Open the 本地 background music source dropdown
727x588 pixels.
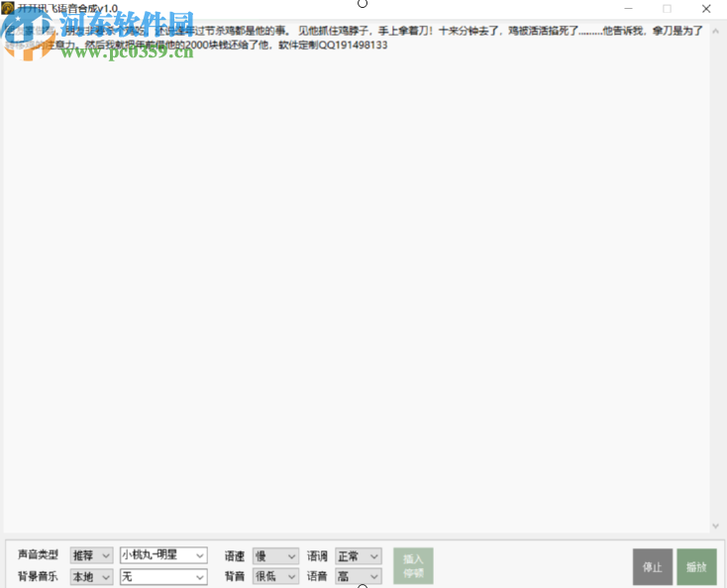91,576
